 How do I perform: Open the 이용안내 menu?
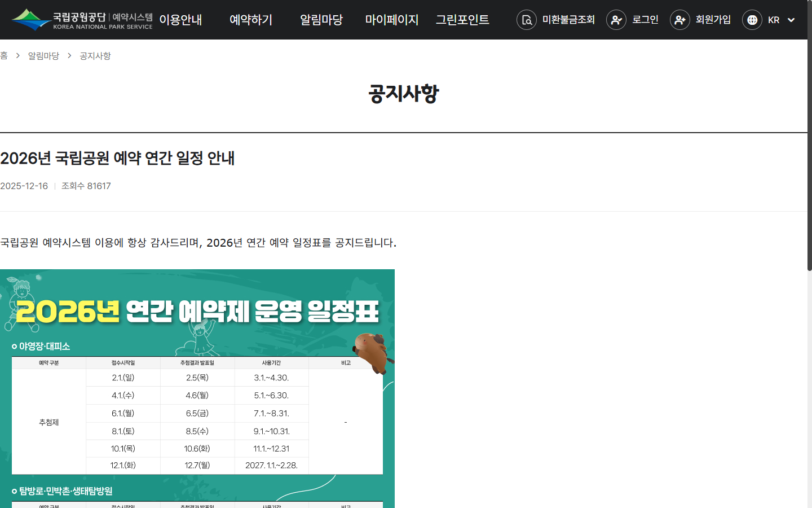(x=180, y=20)
